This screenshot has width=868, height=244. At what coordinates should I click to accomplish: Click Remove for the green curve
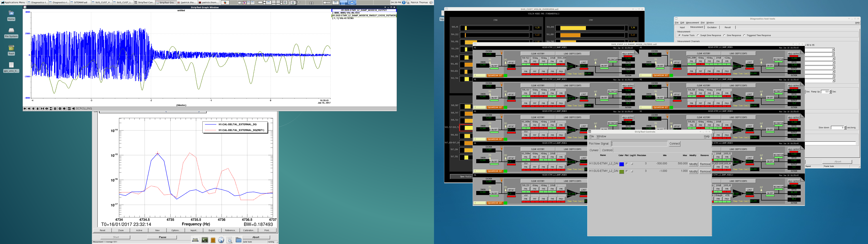pos(705,171)
